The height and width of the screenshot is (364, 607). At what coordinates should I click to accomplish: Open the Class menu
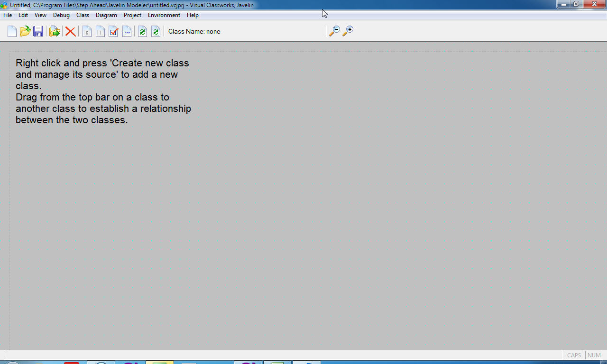pos(83,15)
